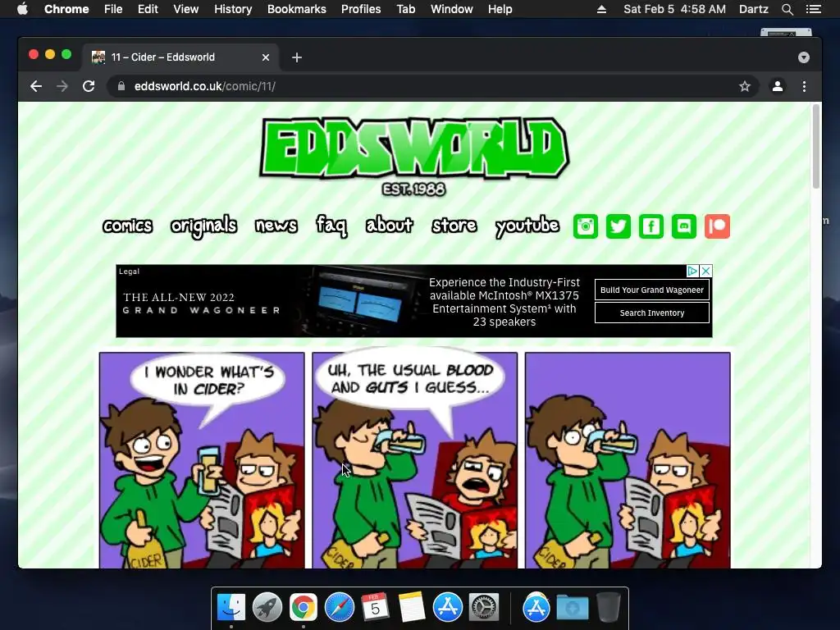Open Safari from the Dock

339,607
